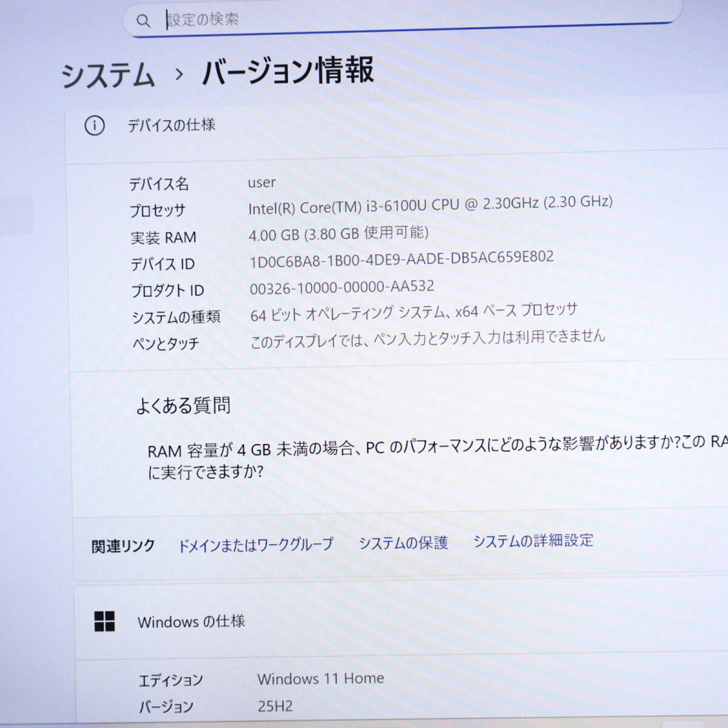
Task: Select the device name value user
Action: (261, 182)
